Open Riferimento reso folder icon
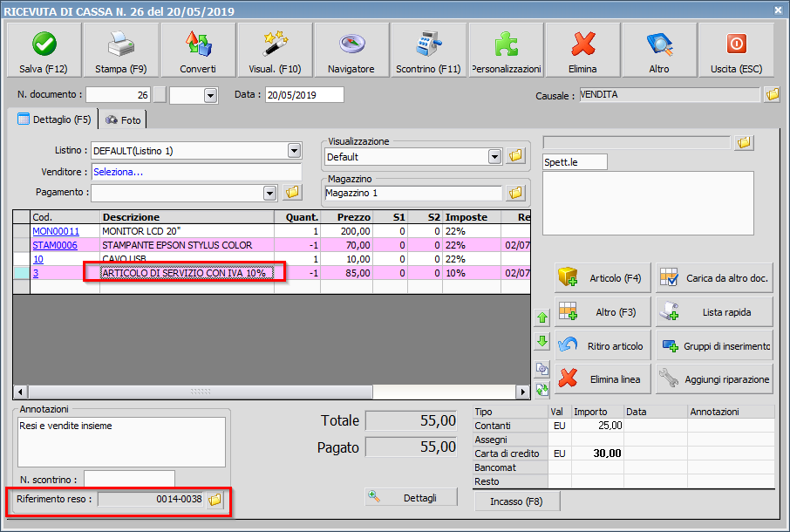790x532 pixels. 215,499
